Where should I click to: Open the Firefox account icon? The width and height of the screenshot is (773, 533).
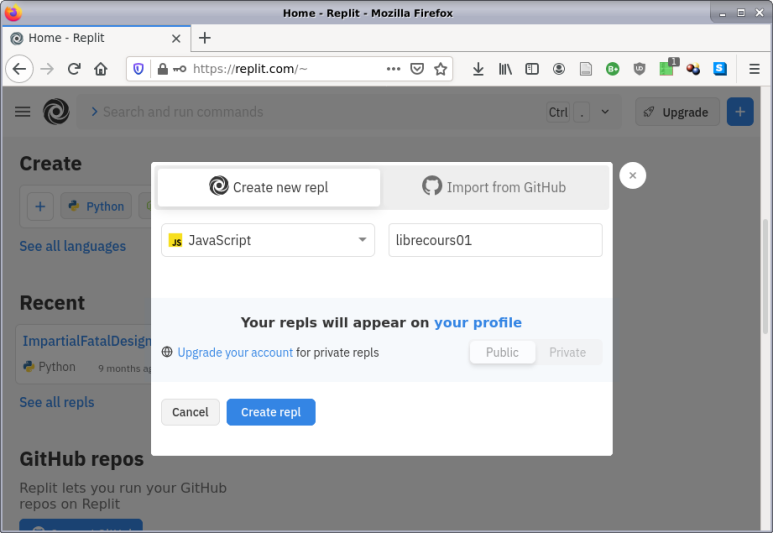coord(559,69)
